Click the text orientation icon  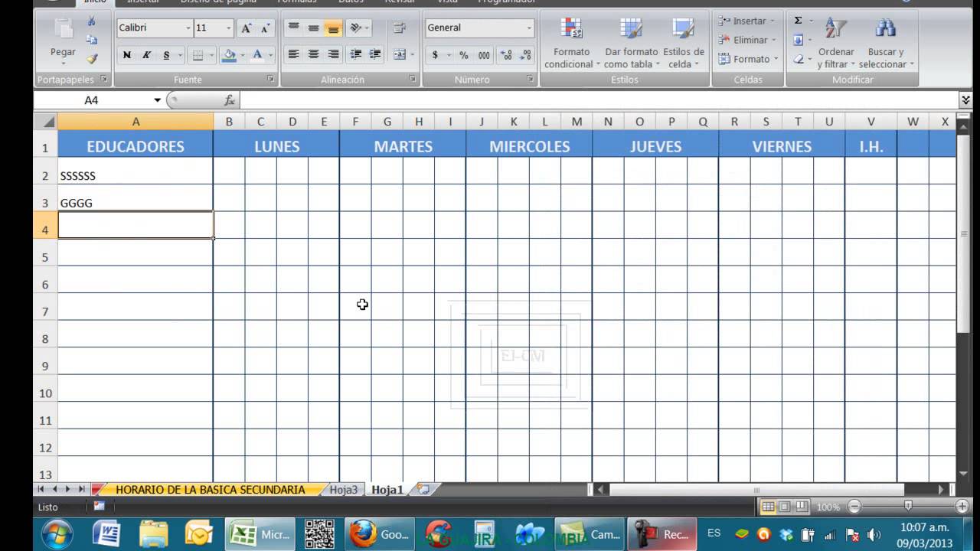pyautogui.click(x=356, y=28)
